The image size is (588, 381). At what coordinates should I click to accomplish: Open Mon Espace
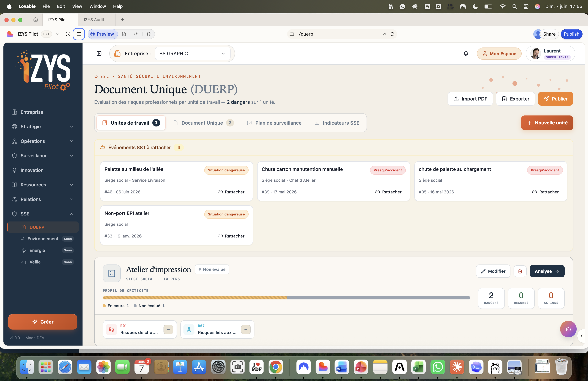[x=499, y=54]
